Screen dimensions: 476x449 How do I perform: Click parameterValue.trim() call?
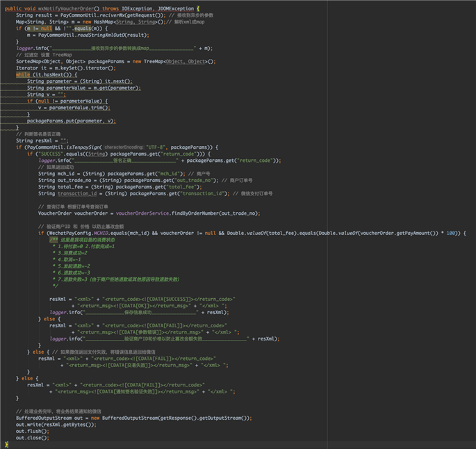79,108
